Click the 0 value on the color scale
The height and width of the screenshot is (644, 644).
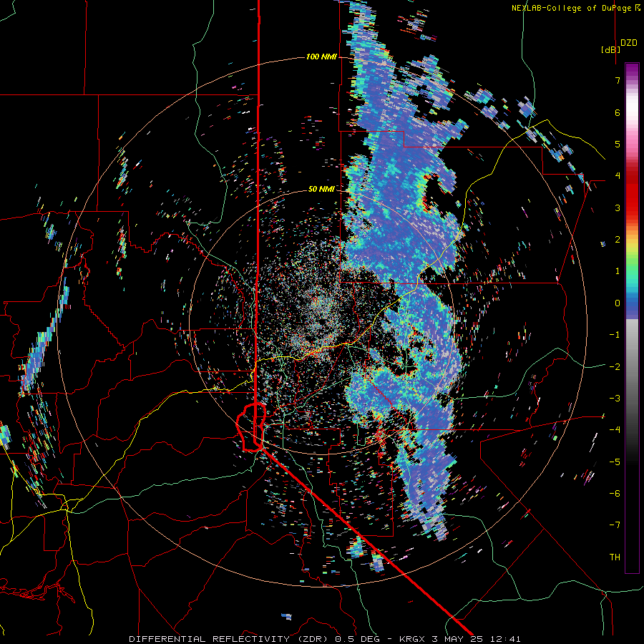click(618, 303)
